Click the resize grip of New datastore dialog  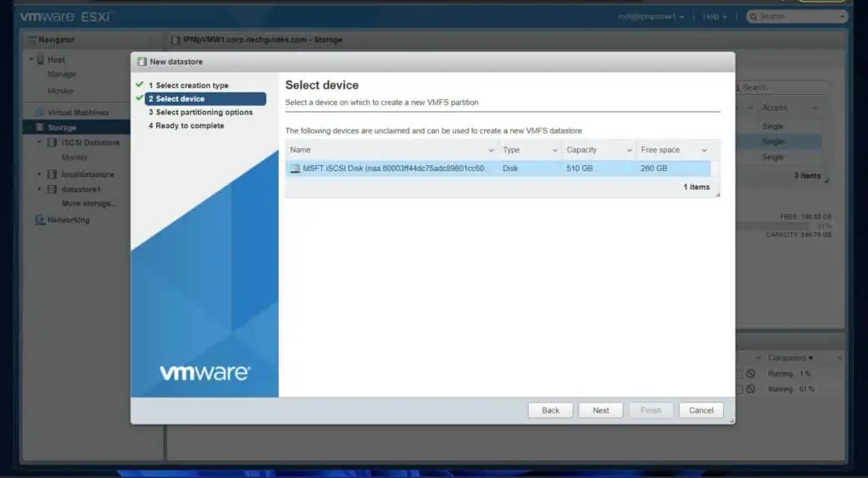point(732,420)
